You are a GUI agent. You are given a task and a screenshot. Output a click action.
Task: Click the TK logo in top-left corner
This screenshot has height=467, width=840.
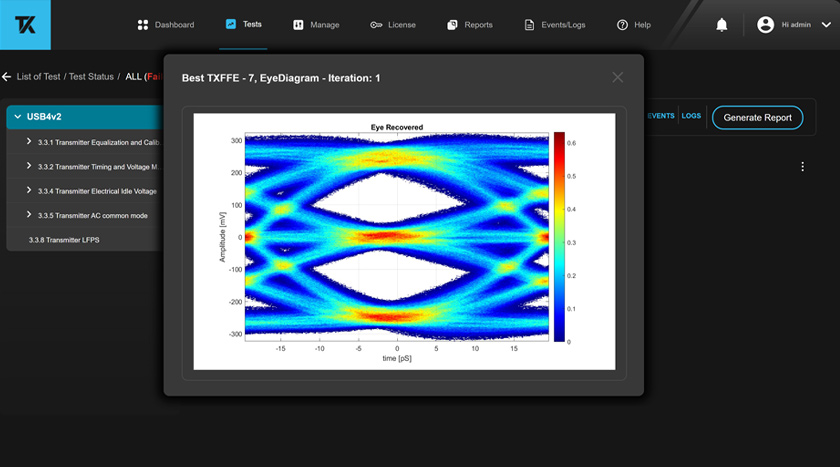[25, 25]
